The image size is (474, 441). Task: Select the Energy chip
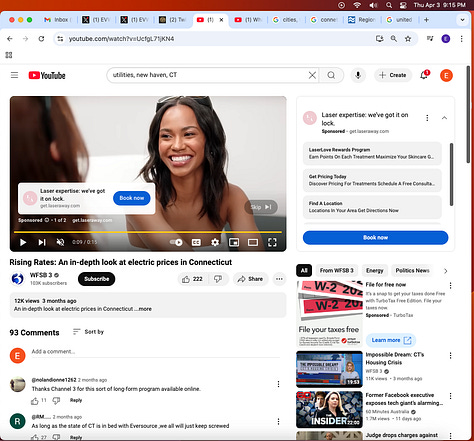(375, 270)
